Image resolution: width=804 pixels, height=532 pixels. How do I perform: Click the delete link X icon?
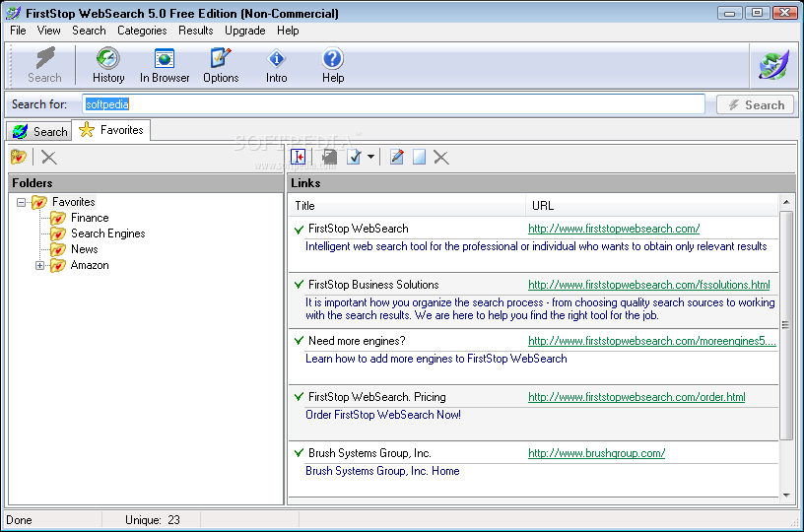(441, 158)
